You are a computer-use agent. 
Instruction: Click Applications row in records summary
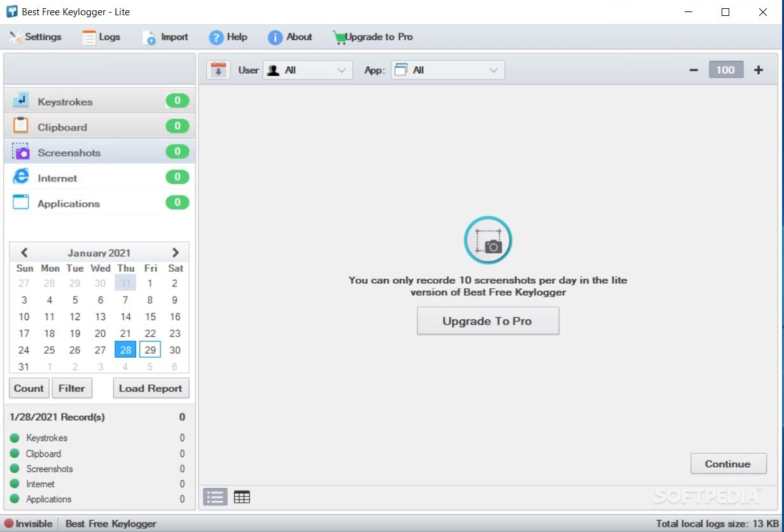[97, 500]
